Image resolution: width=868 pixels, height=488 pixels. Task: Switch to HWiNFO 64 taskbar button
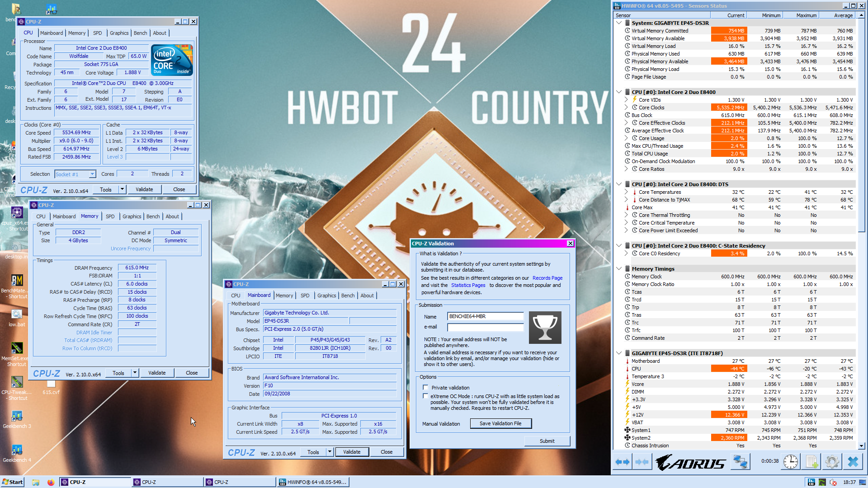click(x=313, y=482)
